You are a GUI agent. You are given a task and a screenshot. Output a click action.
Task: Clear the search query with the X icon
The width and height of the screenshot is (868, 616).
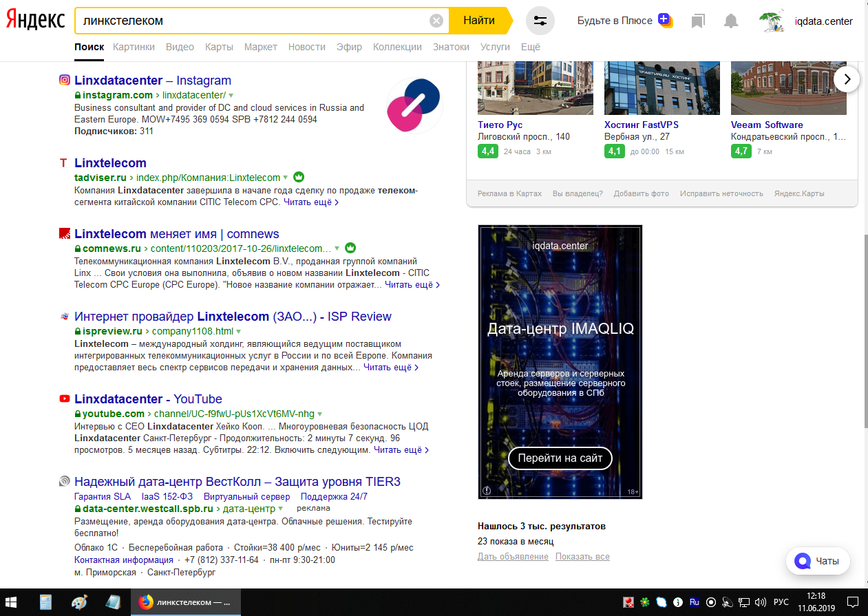[x=436, y=21]
